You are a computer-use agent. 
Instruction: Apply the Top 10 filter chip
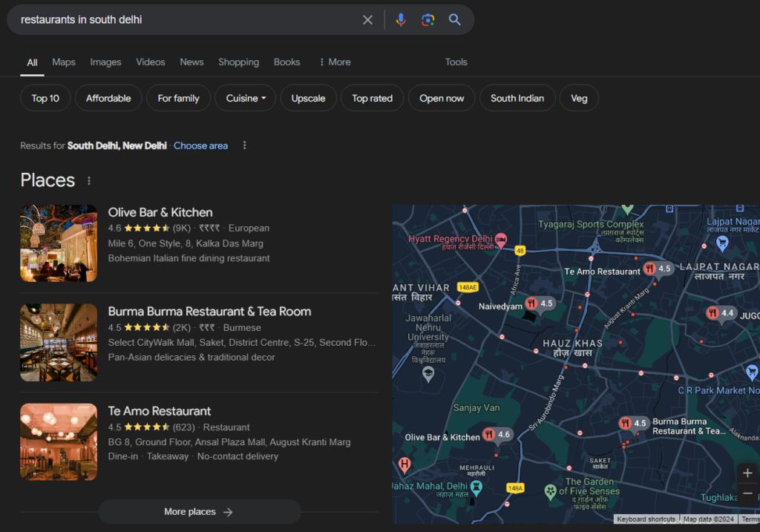click(x=45, y=99)
